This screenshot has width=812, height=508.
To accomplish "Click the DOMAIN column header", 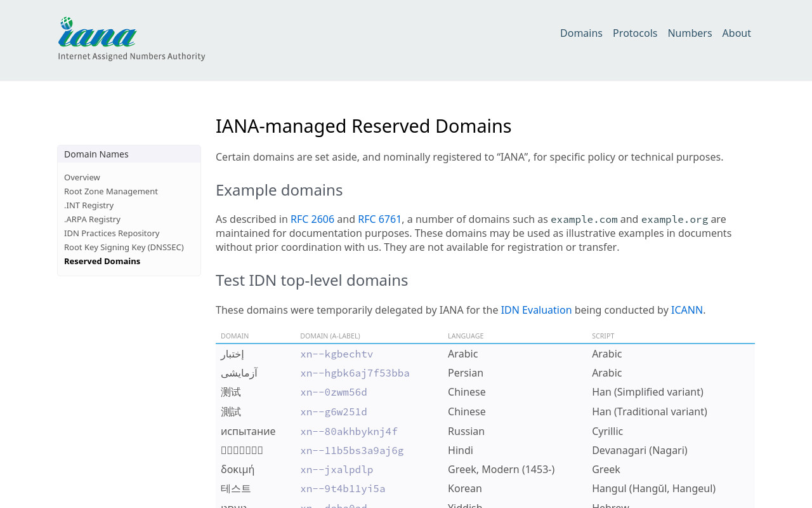I will pyautogui.click(x=235, y=336).
